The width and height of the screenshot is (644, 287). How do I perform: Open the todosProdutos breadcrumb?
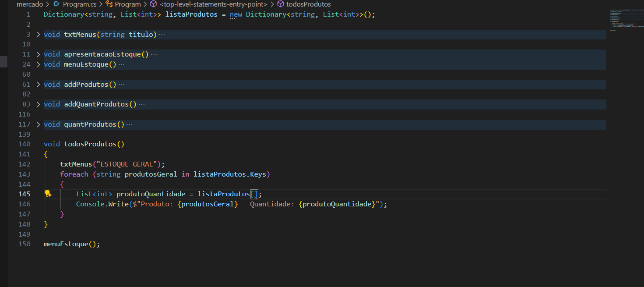308,4
